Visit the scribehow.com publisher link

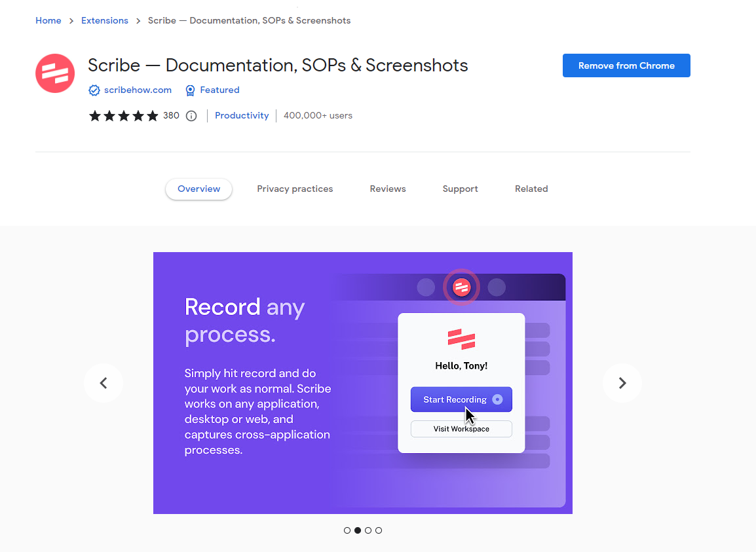click(138, 90)
